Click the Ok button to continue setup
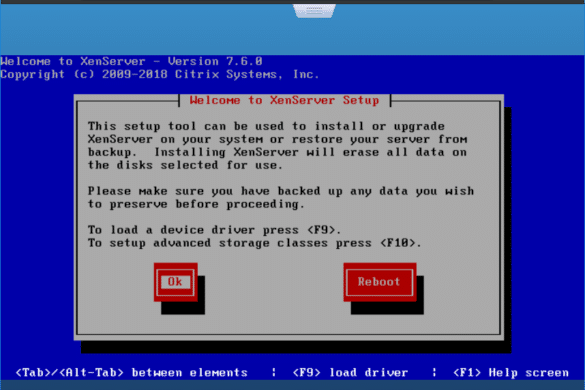This screenshot has height=390, width=585. click(175, 282)
